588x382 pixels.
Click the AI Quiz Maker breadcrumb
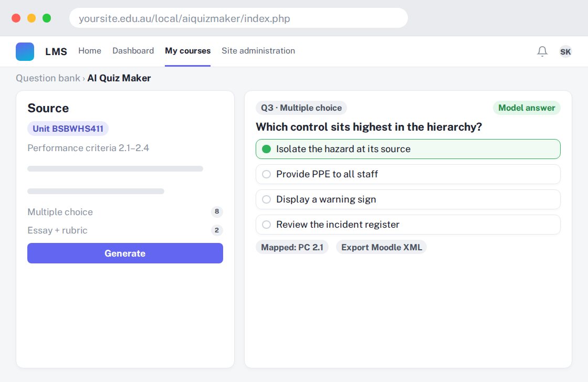pos(119,78)
